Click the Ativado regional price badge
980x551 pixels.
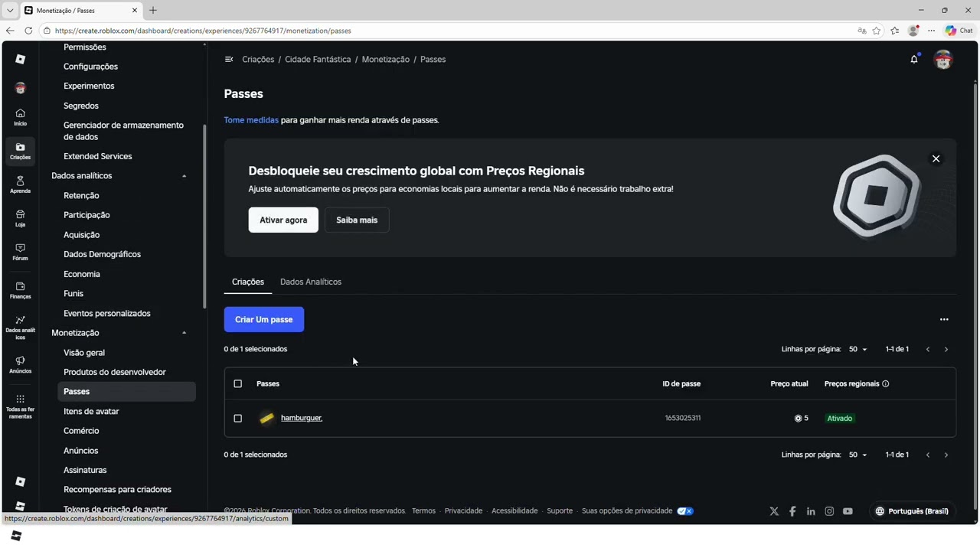click(840, 418)
